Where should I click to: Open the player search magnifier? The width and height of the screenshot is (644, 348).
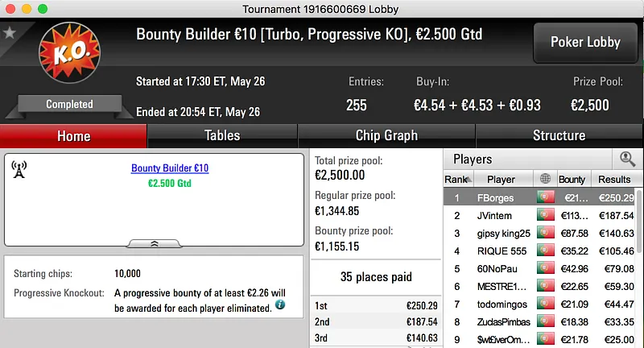pos(626,159)
